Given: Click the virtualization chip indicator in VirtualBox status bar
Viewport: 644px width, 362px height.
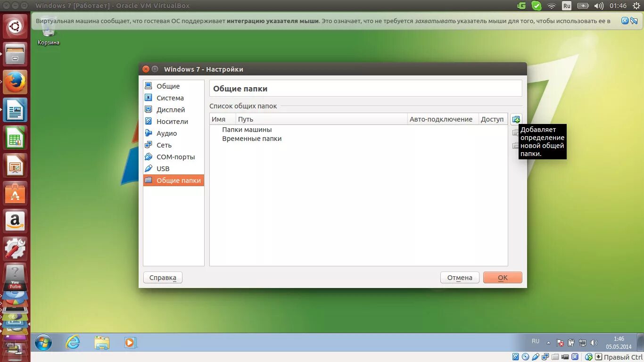Looking at the screenshot, I should point(575,357).
